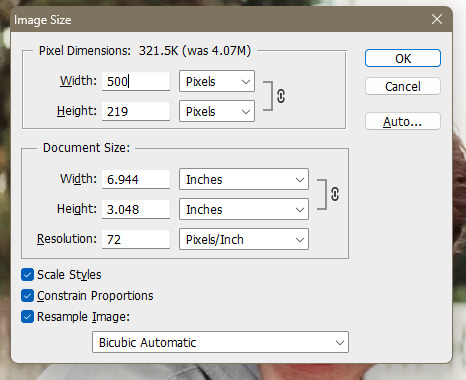Open Bicubic Automatic resample method dropdown

coord(220,342)
